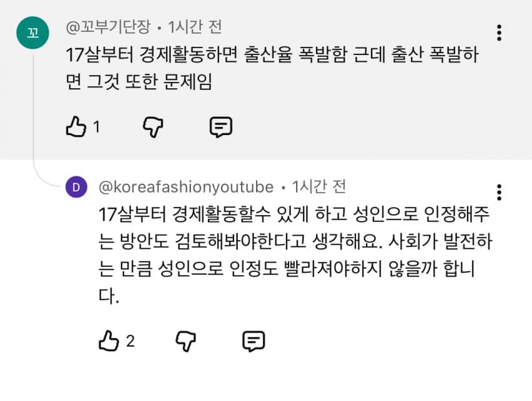Open the @꼬부기단장 channel link
The image size is (532, 401).
108,28
